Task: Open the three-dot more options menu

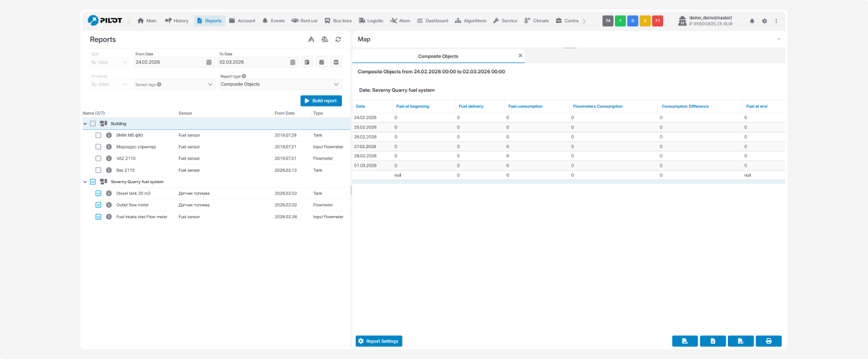Action: 776,21
